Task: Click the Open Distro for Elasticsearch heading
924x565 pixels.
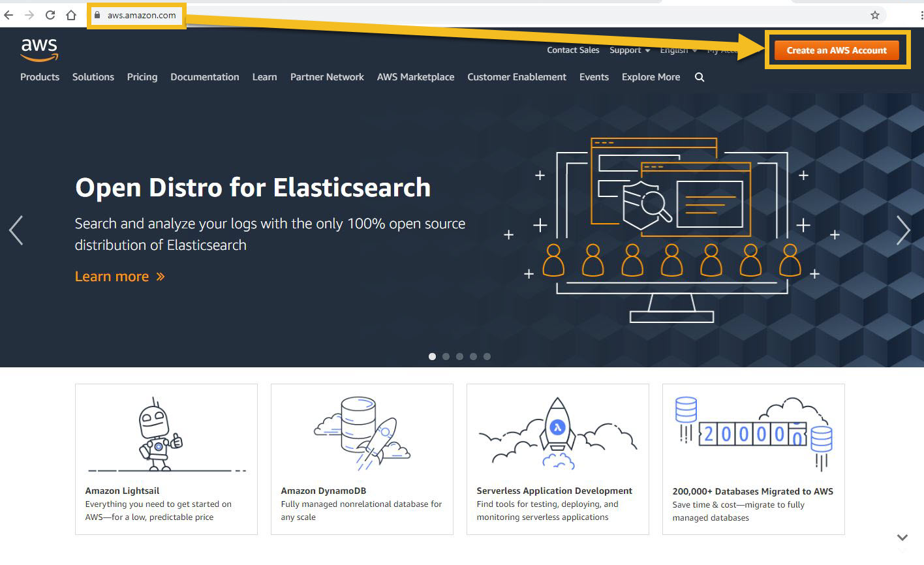Action: coord(253,187)
